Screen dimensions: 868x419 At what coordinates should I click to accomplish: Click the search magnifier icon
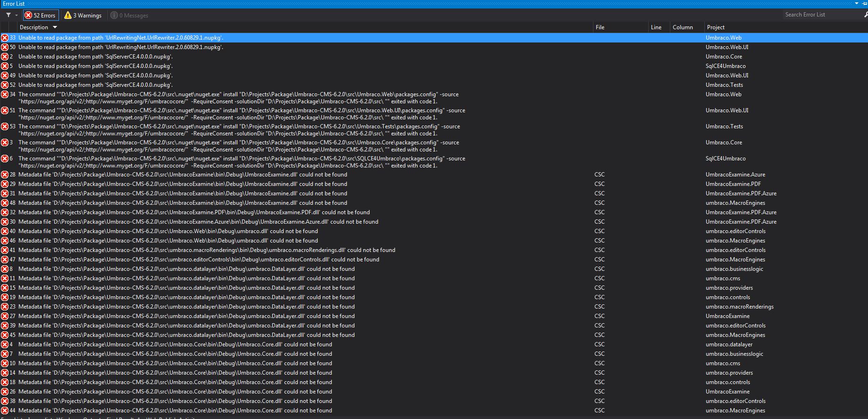tap(866, 15)
